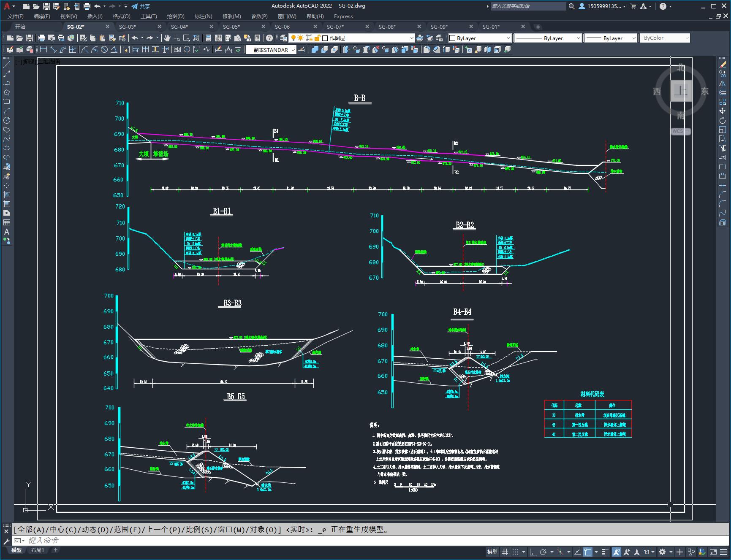Click the Angular dimension tool
The height and width of the screenshot is (560, 731).
tap(114, 49)
